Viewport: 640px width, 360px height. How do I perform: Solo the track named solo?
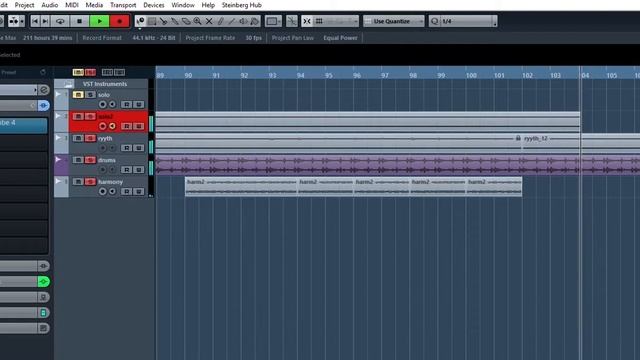pos(90,95)
